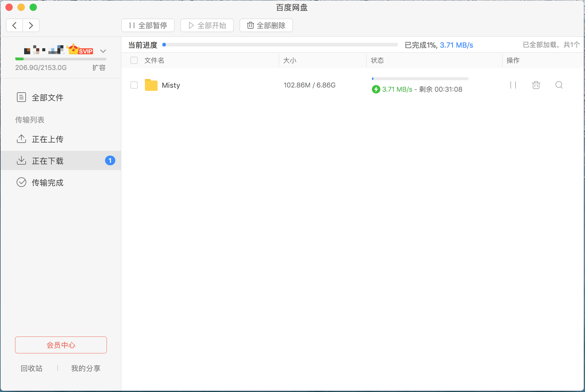Go back with the left arrow

pyautogui.click(x=14, y=25)
